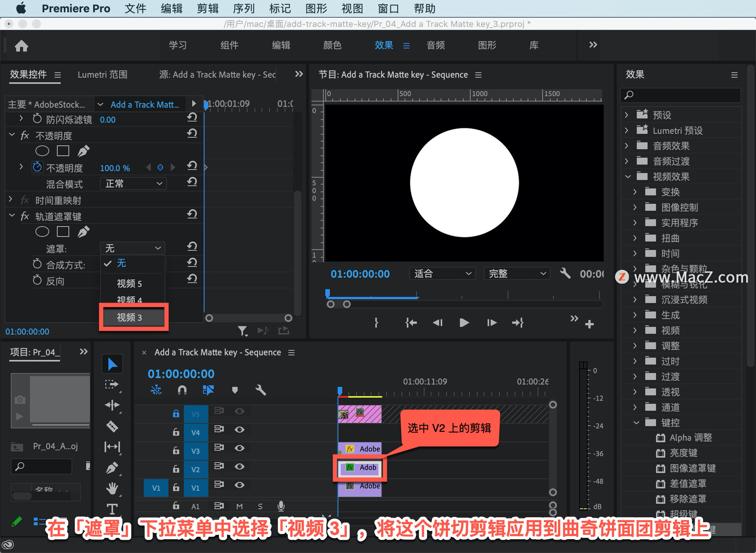Show more workspaces double-chevron

tap(593, 45)
